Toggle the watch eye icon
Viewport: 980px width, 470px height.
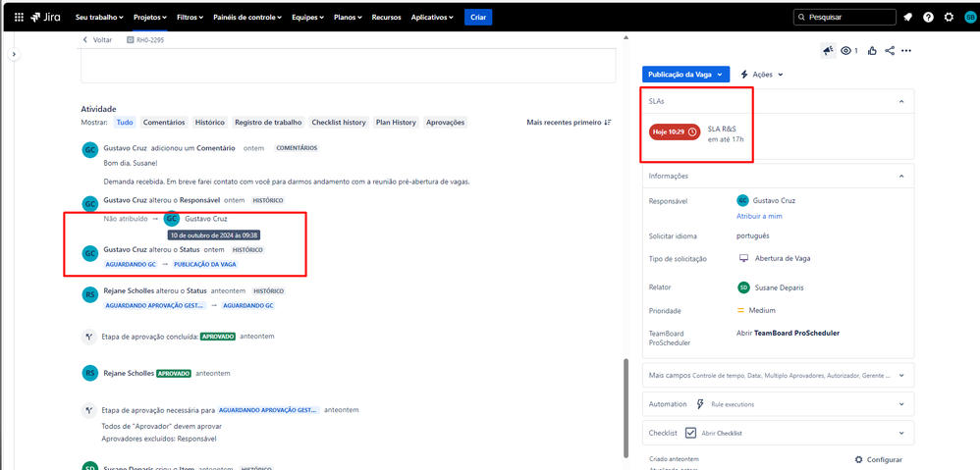(x=846, y=51)
